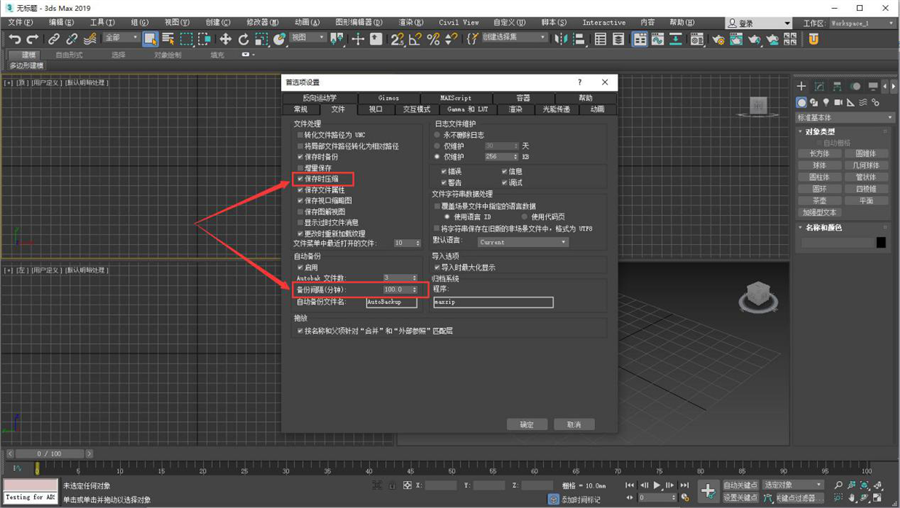
Task: Click the Undo arrow icon
Action: tap(14, 39)
